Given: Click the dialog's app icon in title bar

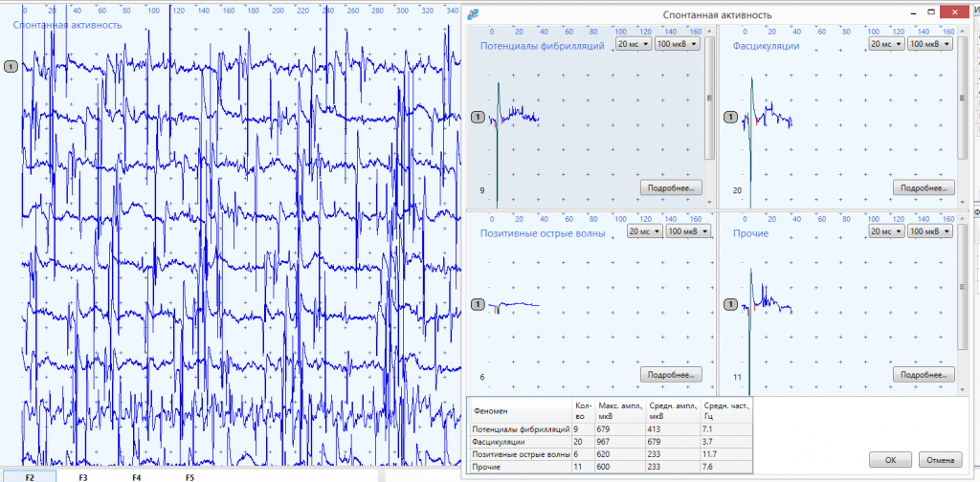Looking at the screenshot, I should click(474, 13).
